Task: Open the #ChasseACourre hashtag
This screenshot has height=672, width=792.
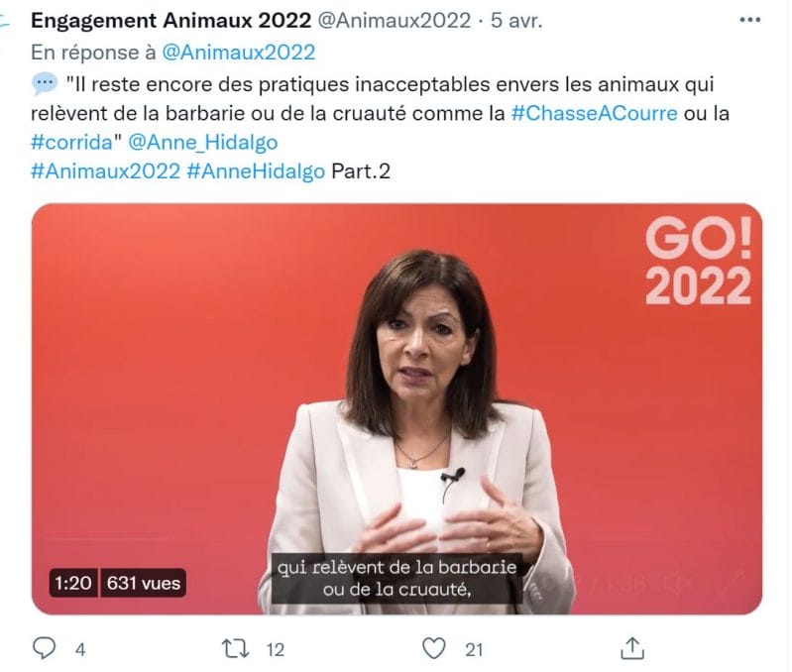Action: click(594, 113)
